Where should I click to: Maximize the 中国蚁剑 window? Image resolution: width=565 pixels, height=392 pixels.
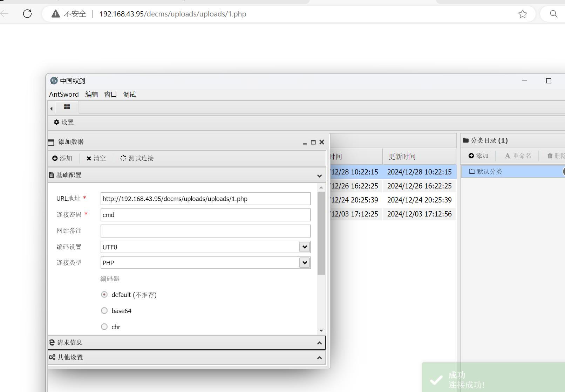coord(549,81)
